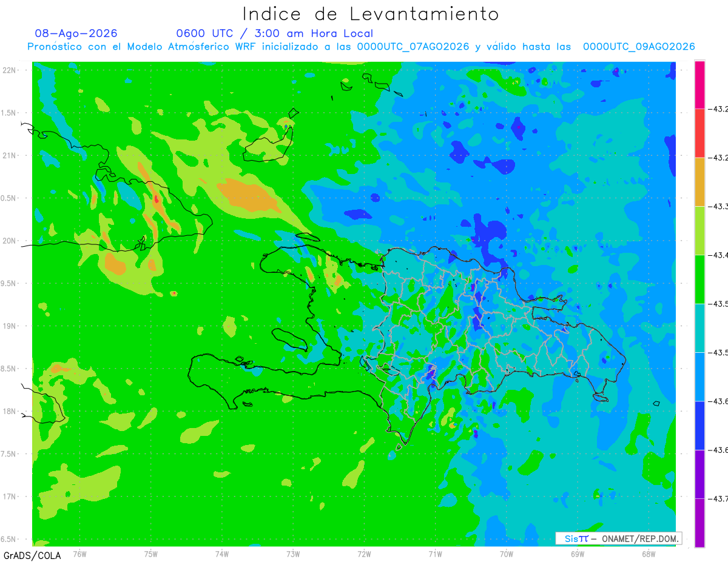This screenshot has height=562, width=728.
Task: Click the 22N latitude label
Action: [10, 70]
